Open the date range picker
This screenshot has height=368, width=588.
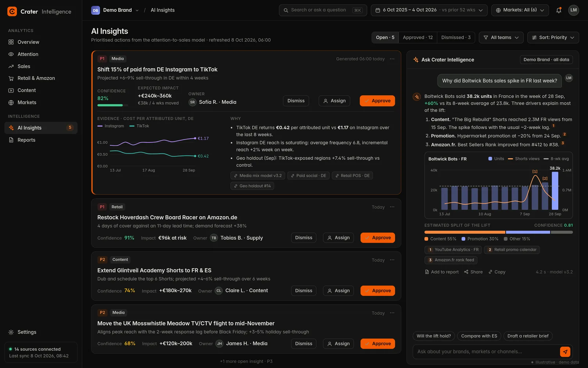coord(429,10)
